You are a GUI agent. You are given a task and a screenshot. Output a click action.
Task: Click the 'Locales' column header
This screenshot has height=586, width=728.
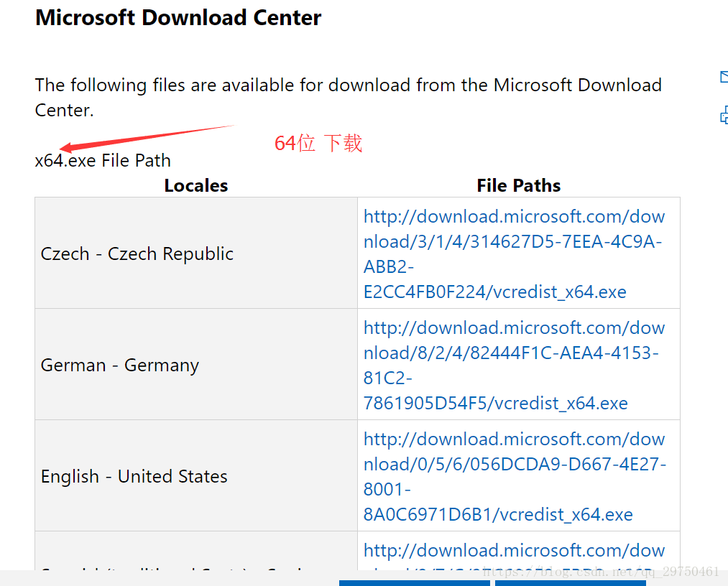point(196,185)
